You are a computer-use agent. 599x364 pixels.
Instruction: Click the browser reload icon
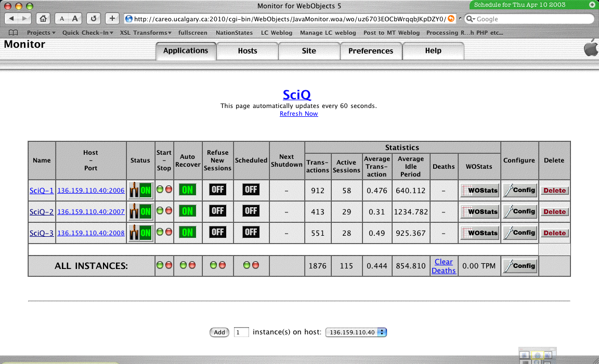click(94, 19)
